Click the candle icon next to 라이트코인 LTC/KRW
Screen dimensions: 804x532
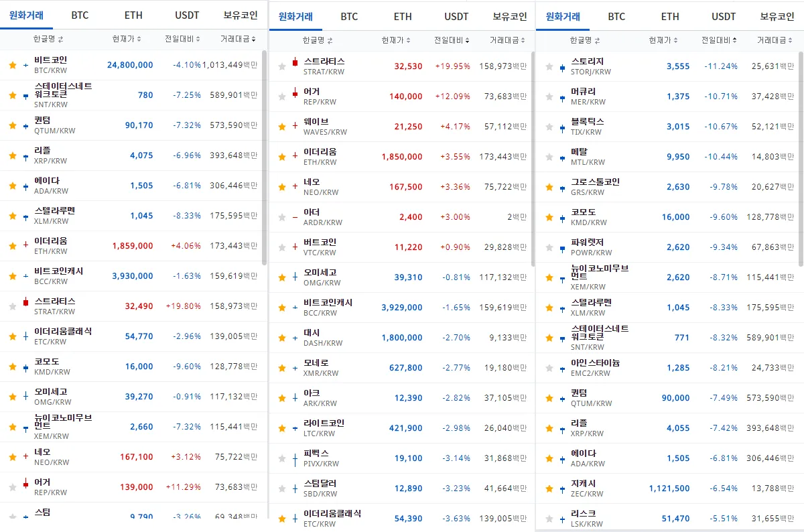coord(295,428)
